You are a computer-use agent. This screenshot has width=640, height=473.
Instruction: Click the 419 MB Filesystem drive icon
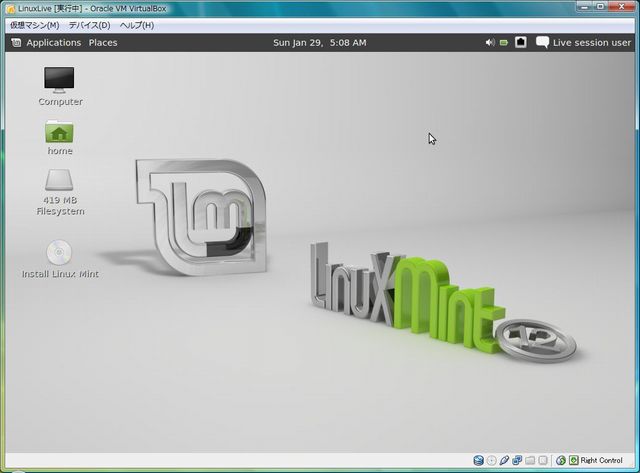click(60, 181)
